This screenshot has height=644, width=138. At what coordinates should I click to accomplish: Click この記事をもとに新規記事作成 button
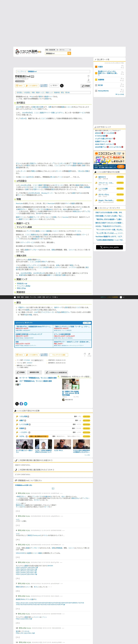(56, 372)
